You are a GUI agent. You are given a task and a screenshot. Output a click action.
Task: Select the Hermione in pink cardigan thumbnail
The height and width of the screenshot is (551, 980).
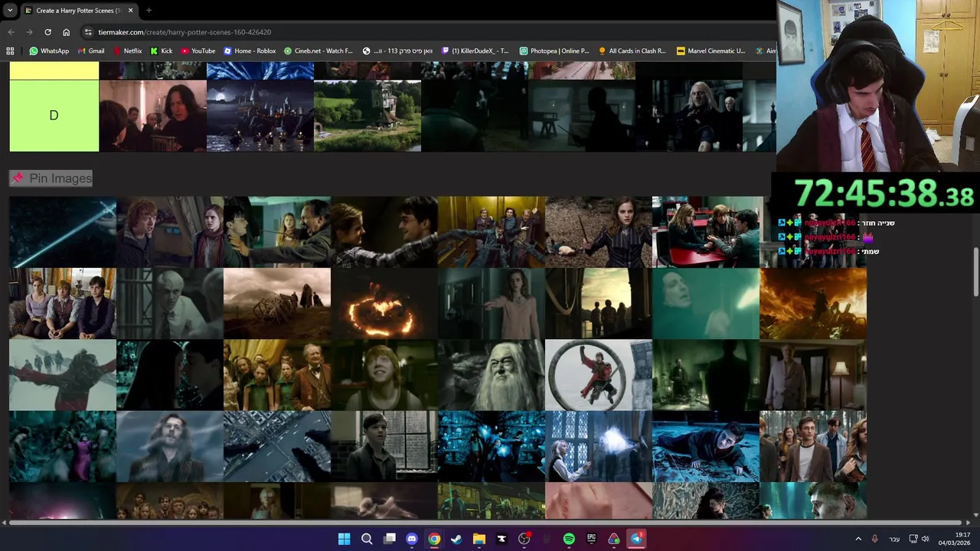click(x=492, y=304)
